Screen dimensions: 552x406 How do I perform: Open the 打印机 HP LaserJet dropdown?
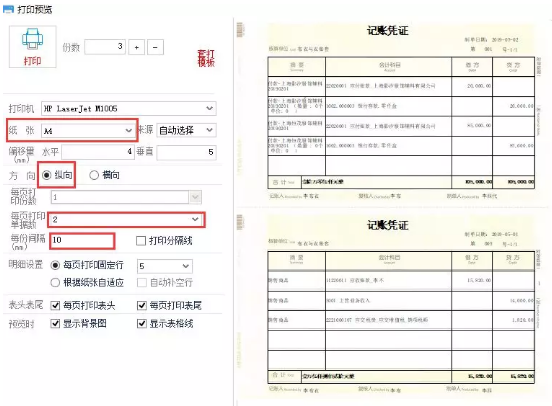coord(129,108)
